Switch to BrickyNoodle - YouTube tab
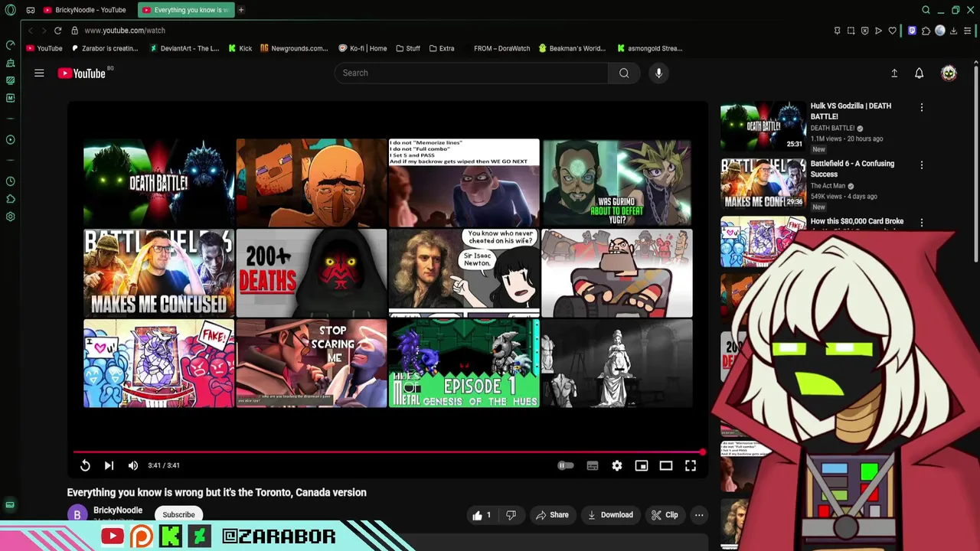Screen dimensions: 980x551 tap(84, 10)
